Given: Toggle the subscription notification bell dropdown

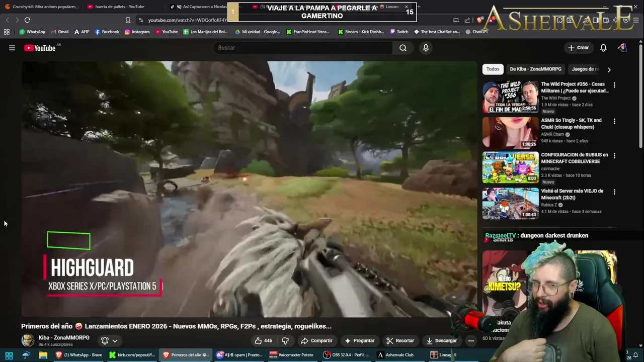Looking at the screenshot, I should click(110, 340).
